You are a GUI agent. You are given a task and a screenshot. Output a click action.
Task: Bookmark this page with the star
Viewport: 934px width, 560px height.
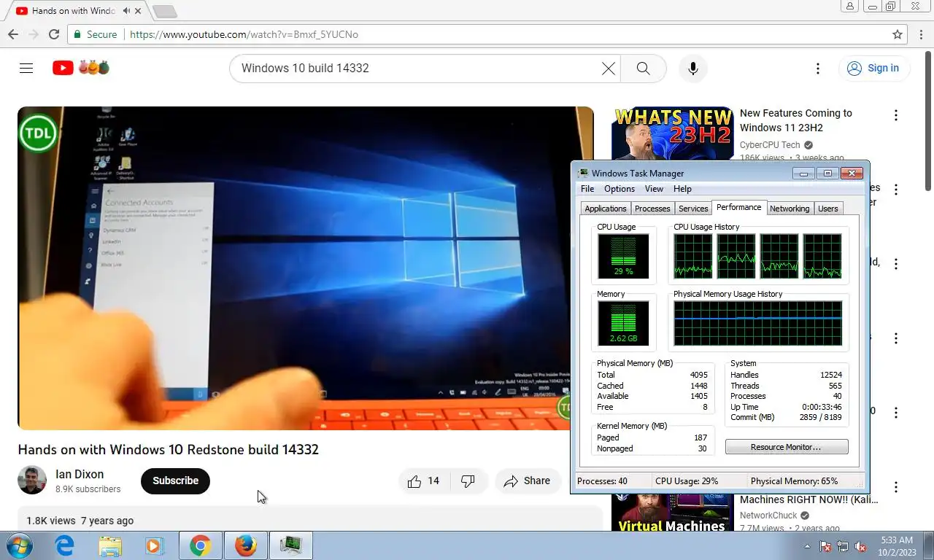898,34
